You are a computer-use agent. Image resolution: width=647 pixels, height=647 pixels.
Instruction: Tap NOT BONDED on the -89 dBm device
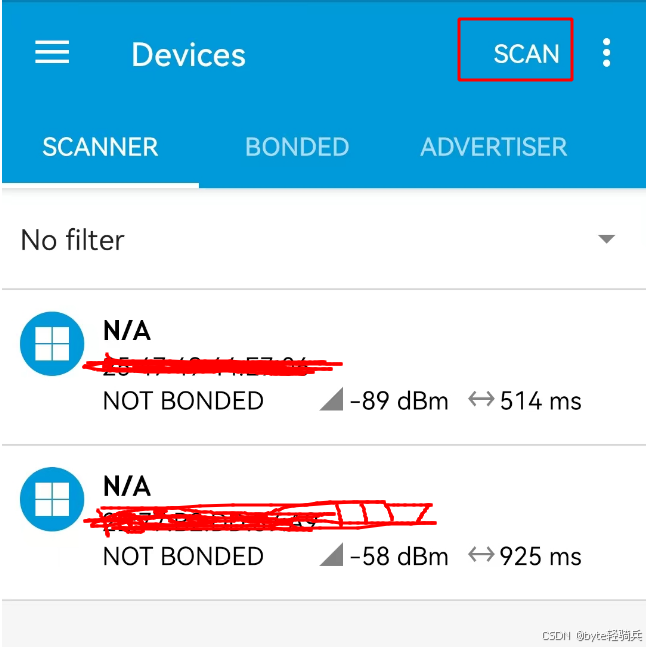(183, 401)
